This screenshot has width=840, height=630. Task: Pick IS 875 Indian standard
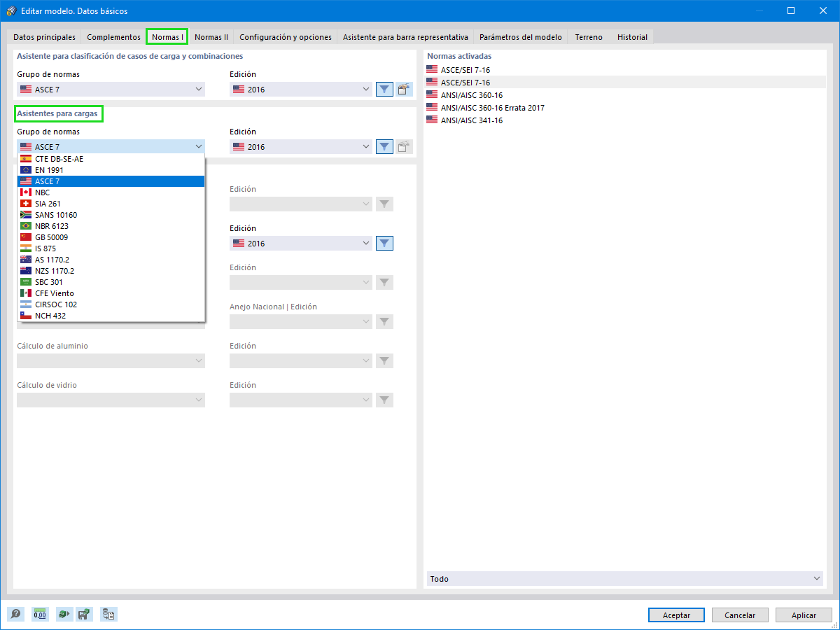(x=111, y=248)
